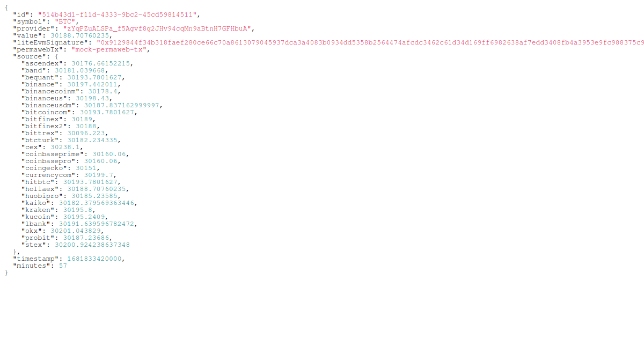Screen dimensions: 644x338
Task: Click the "minutes" value 57
Action: [x=63, y=266]
